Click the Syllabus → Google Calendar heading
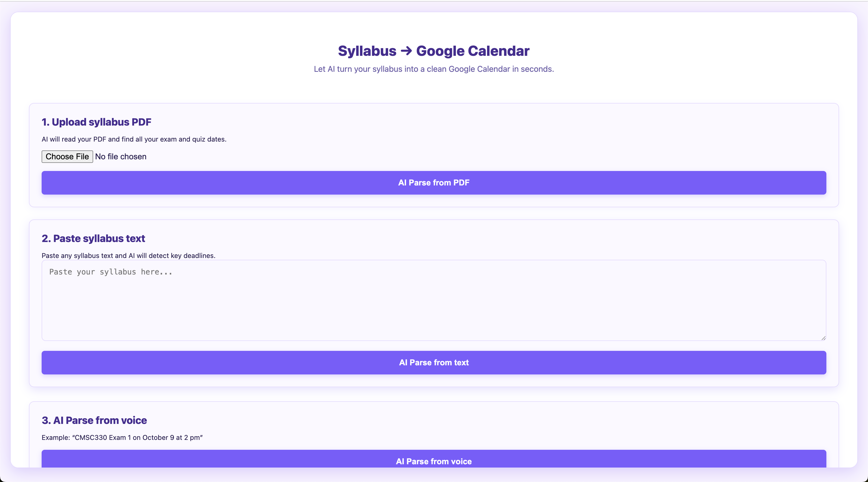 (434, 51)
